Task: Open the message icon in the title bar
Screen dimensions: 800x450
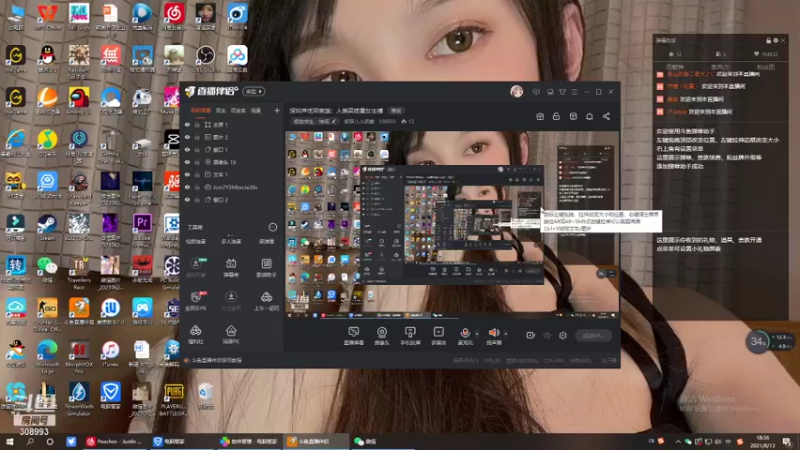Action: click(536, 92)
